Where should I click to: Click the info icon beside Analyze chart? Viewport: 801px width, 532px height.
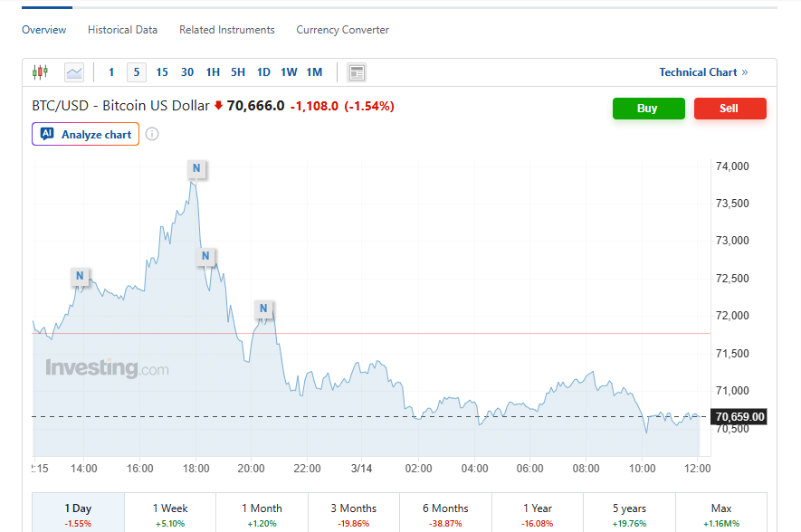coord(152,135)
